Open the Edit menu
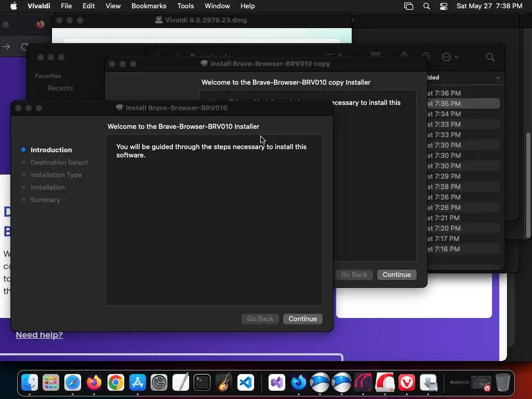Screen dimensions: 532x399 click(88, 6)
